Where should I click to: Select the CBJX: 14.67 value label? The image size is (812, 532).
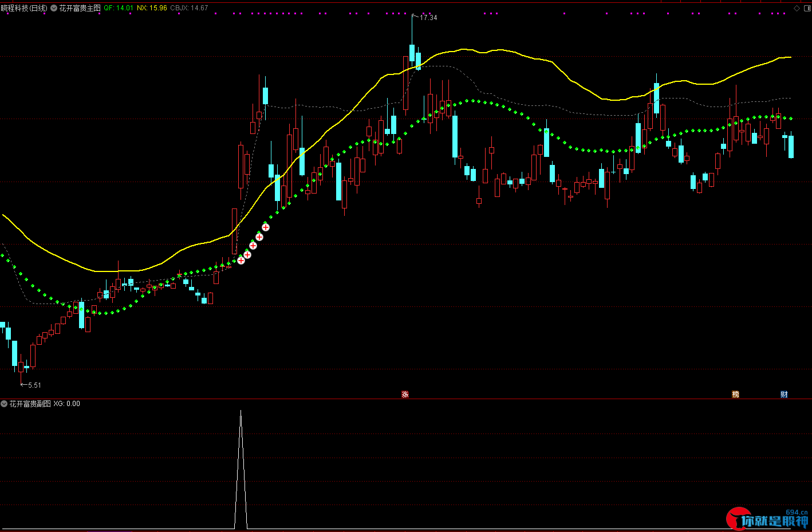tap(190, 8)
